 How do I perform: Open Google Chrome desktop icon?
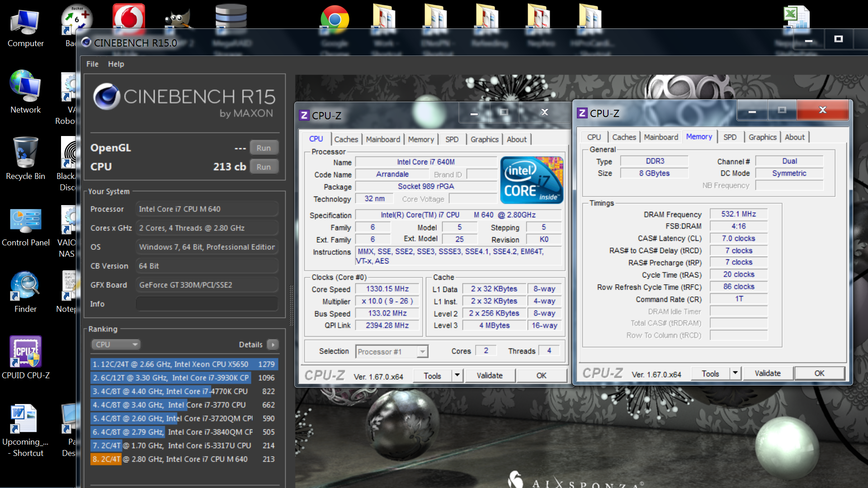point(335,20)
